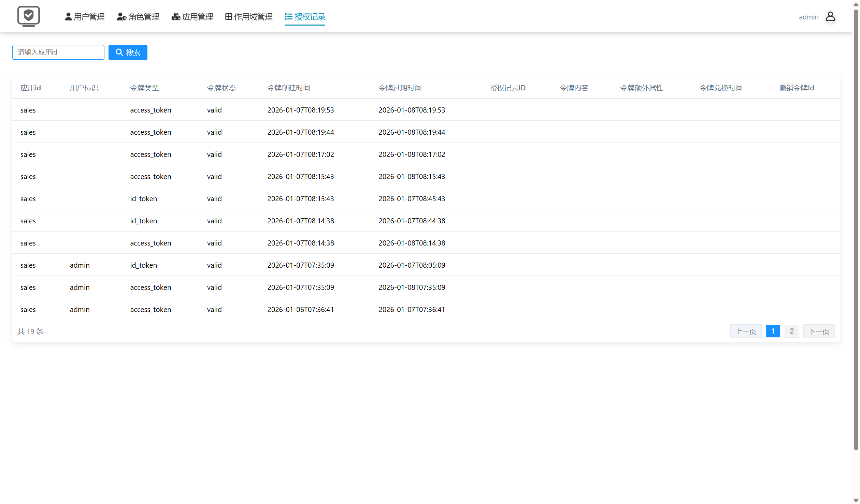Image resolution: width=860 pixels, height=504 pixels.
Task: Click the 下一页 pagination button
Action: 819,331
